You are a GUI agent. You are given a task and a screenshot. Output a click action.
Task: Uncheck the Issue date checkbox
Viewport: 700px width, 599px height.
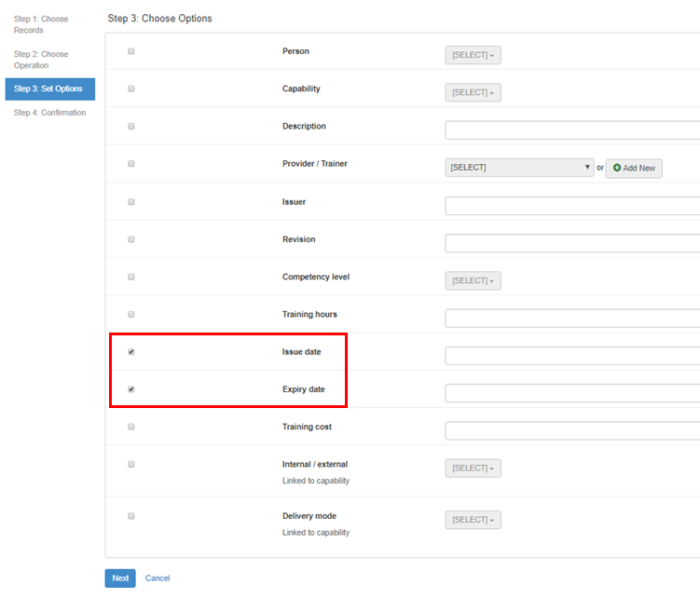[131, 352]
